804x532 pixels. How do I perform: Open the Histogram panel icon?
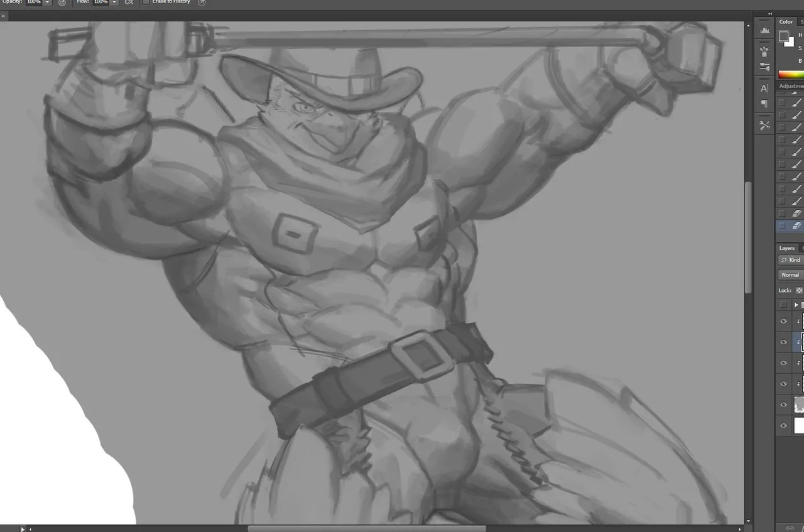click(764, 30)
